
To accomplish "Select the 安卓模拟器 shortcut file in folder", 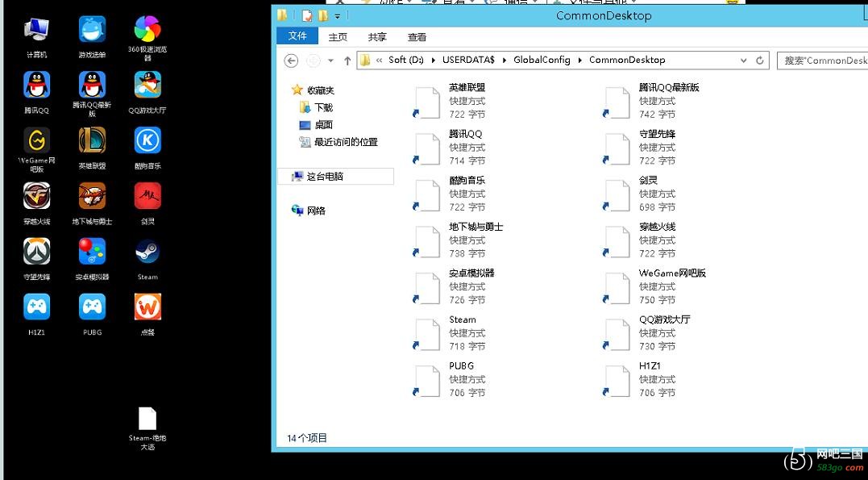I will [455, 287].
